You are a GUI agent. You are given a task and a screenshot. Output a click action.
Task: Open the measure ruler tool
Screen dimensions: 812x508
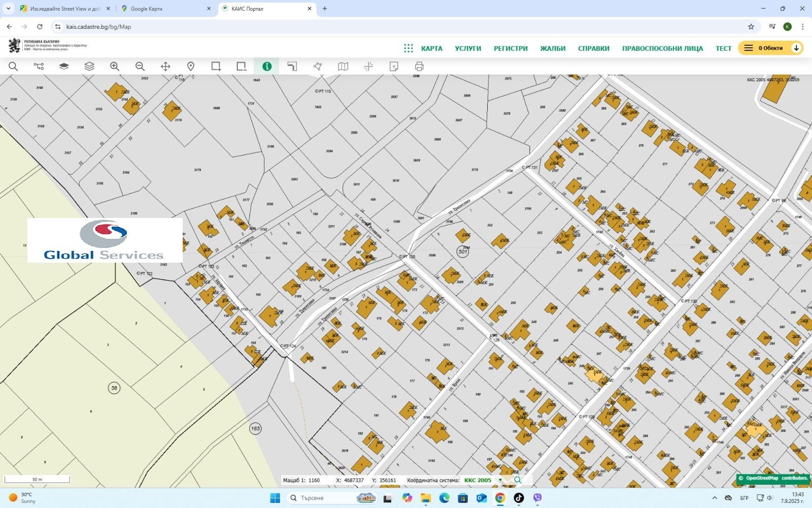point(292,67)
